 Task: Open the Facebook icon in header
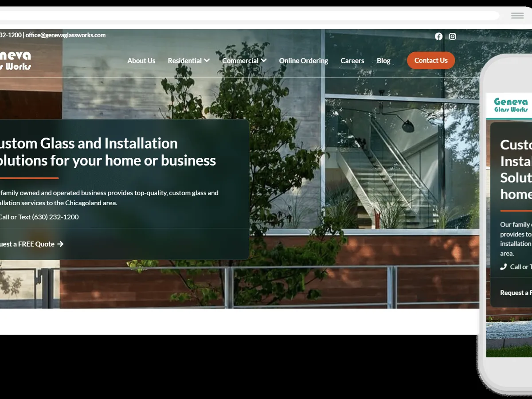[438, 36]
